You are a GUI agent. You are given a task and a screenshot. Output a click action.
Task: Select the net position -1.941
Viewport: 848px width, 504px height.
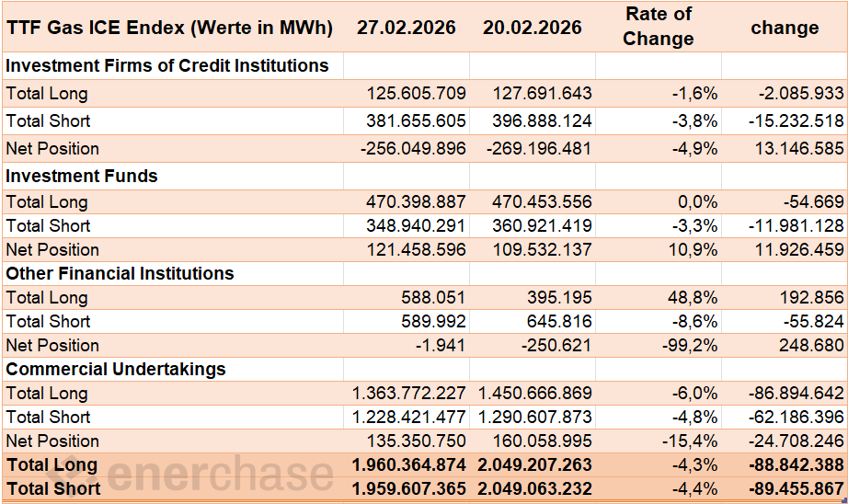tap(441, 345)
